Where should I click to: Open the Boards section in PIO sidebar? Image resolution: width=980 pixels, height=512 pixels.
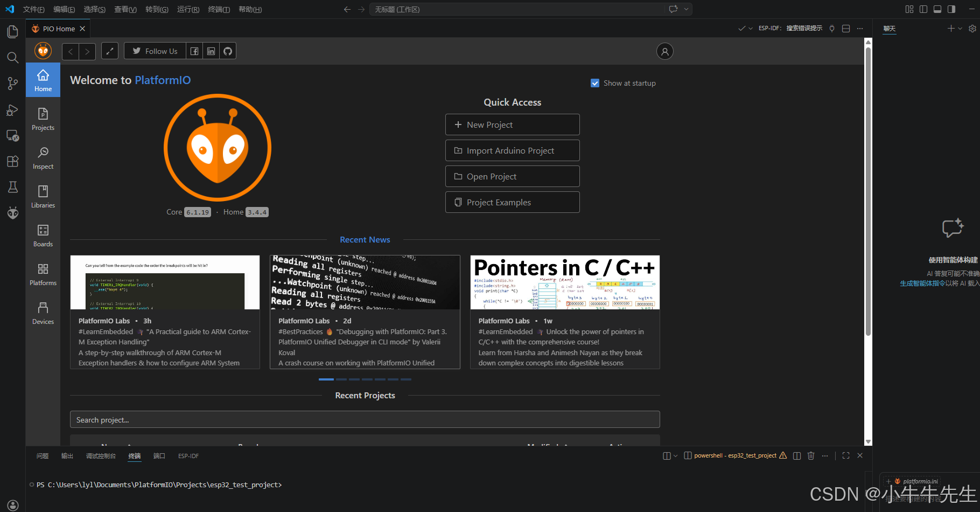(x=43, y=236)
